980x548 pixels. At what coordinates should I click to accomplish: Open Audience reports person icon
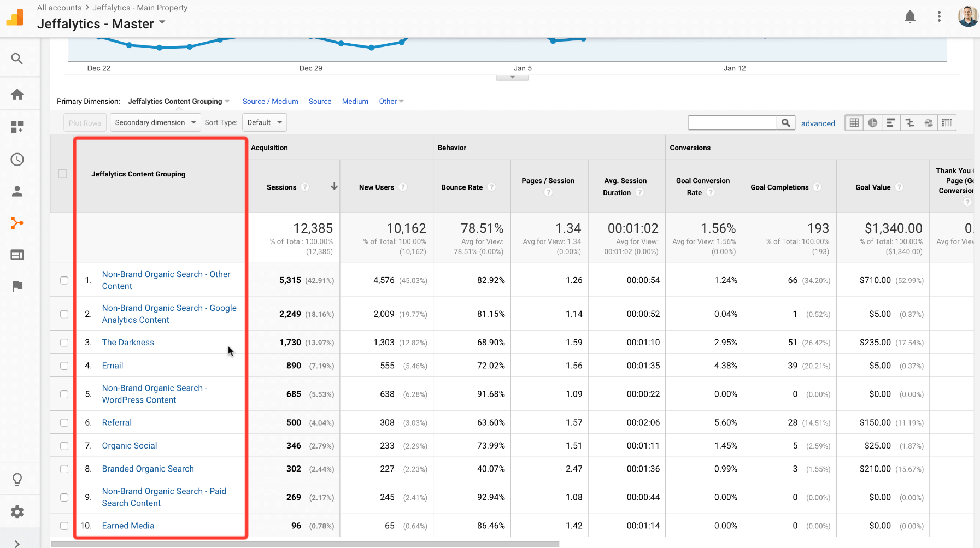[17, 191]
